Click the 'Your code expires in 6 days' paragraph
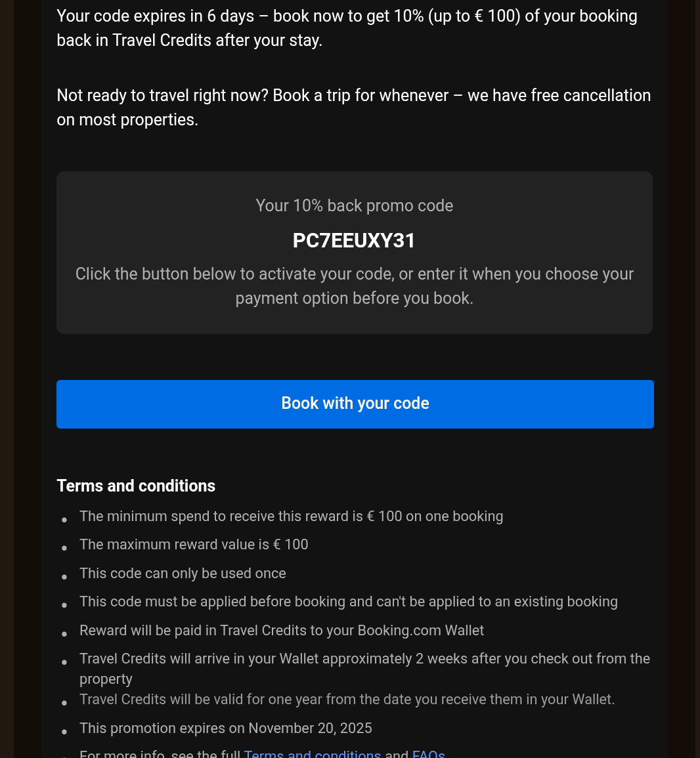The height and width of the screenshot is (758, 700). coord(347,28)
